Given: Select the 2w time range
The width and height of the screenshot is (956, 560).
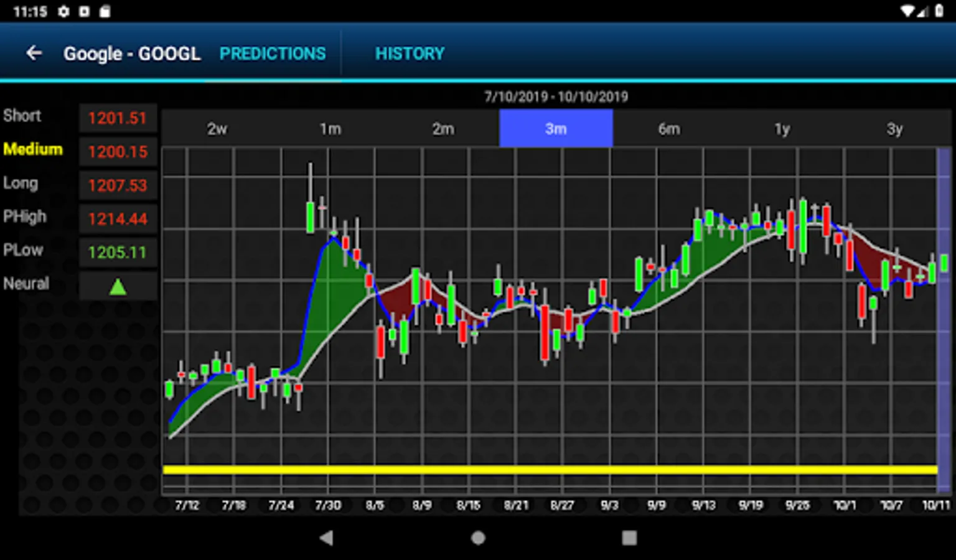Looking at the screenshot, I should [217, 129].
